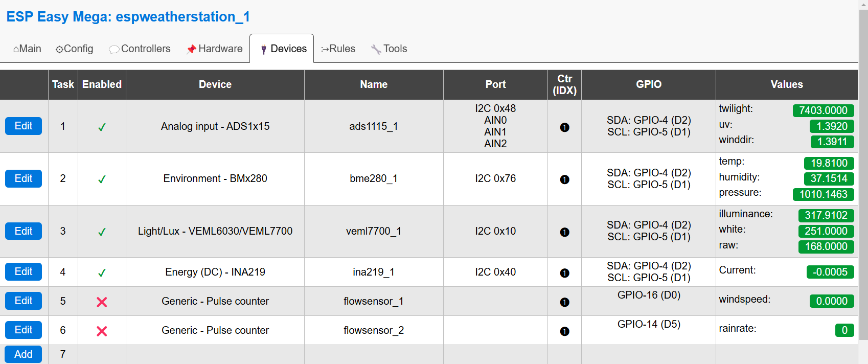Viewport: 868px width, 364px height.
Task: Click the controller icon in the veml7700_1 row
Action: click(x=564, y=232)
